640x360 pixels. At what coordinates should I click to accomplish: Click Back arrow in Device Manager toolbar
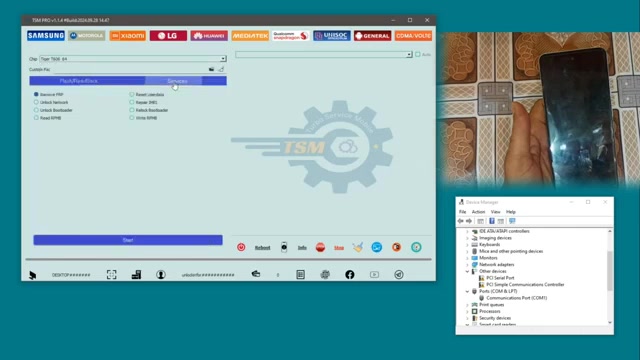[x=460, y=221]
